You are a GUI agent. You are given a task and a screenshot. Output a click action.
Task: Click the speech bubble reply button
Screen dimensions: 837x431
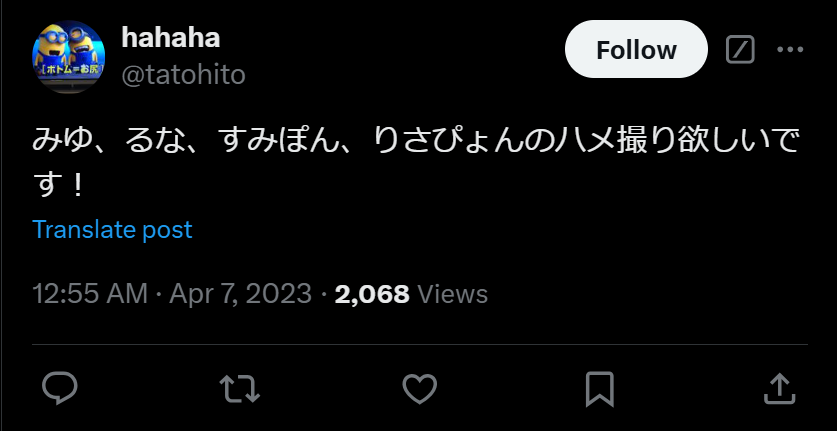[61, 387]
